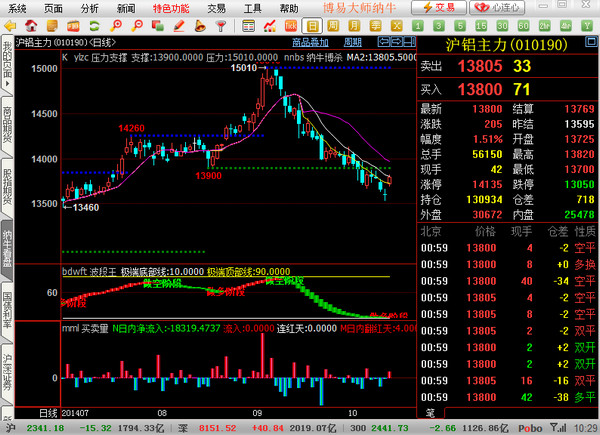
Task: Click the chart right-arrow scroll icon
Action: pos(396,41)
